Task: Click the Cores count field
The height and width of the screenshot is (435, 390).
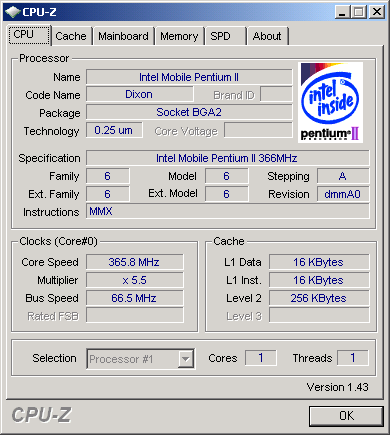Action: (261, 358)
